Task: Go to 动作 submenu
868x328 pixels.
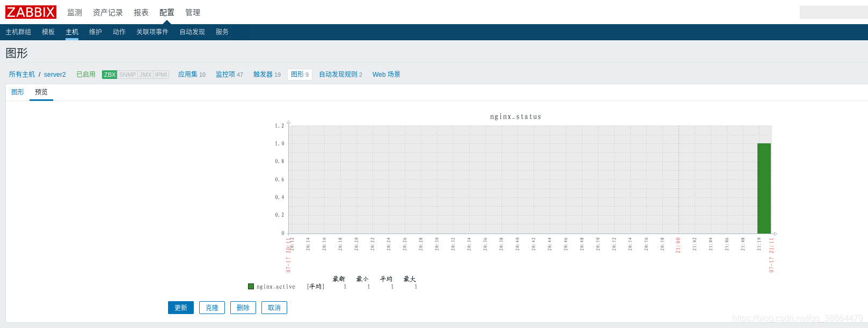Action: point(119,32)
